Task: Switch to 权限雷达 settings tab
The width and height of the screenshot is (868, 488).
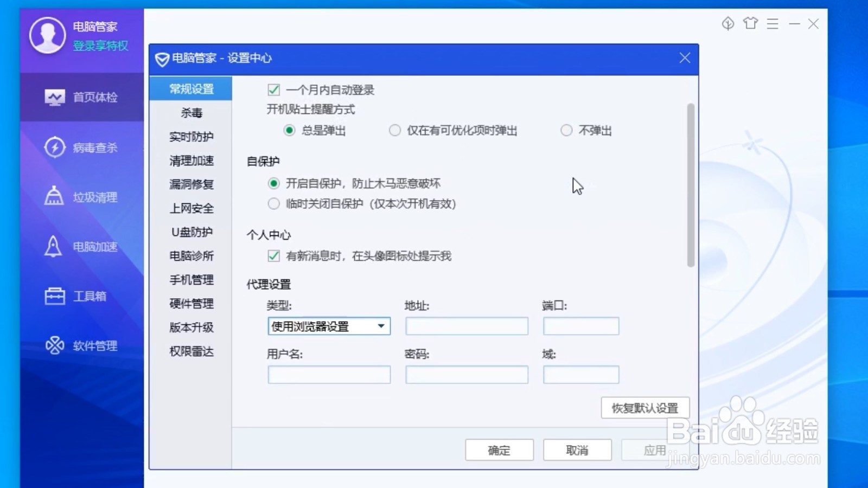Action: pos(191,351)
